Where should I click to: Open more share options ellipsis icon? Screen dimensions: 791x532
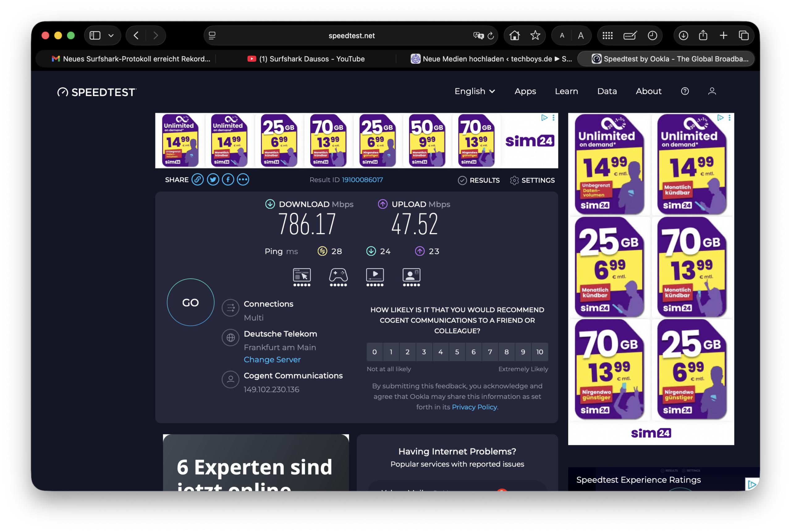243,179
